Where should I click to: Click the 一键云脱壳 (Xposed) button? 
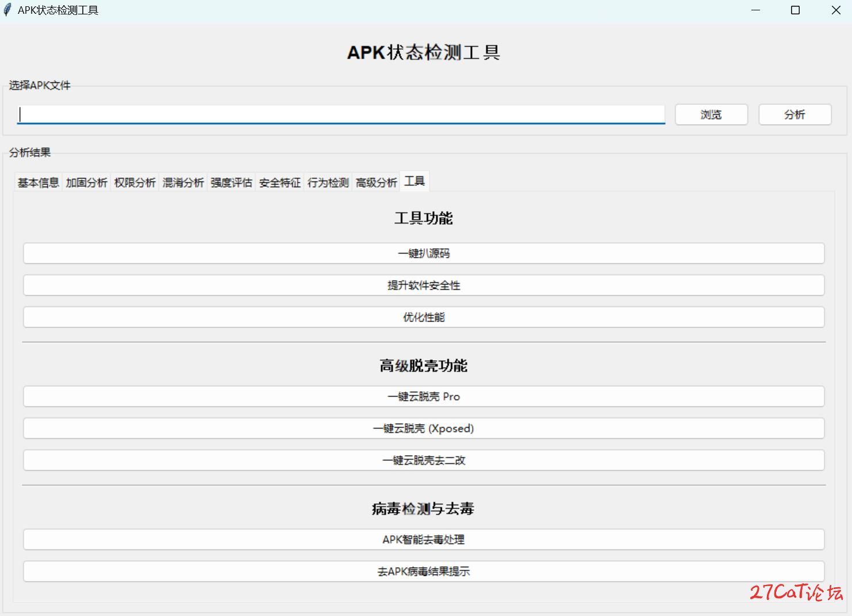[424, 429]
